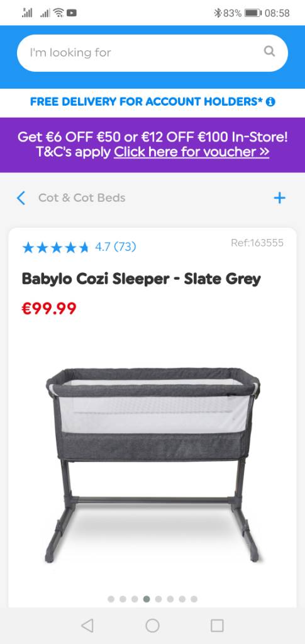Select the second image carousel dot
The width and height of the screenshot is (305, 644).
[123, 599]
